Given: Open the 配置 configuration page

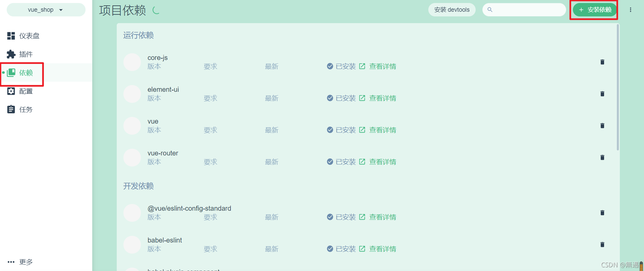Looking at the screenshot, I should click(x=46, y=91).
